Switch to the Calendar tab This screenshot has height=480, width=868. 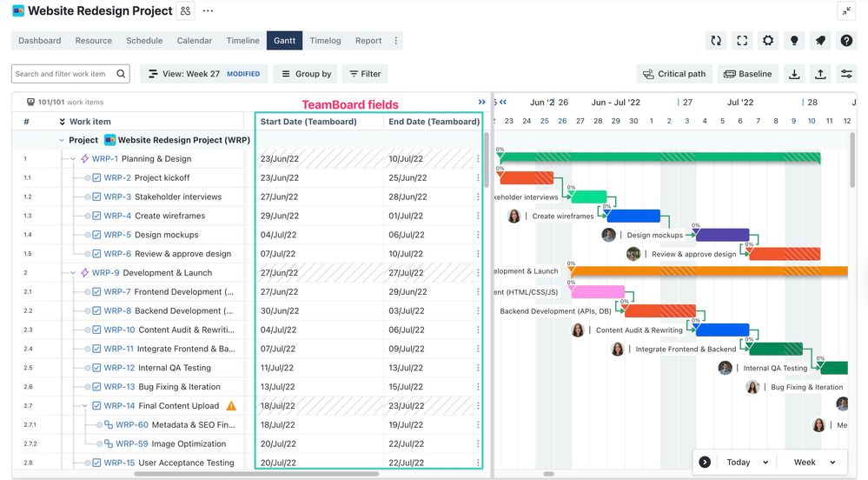coord(195,41)
